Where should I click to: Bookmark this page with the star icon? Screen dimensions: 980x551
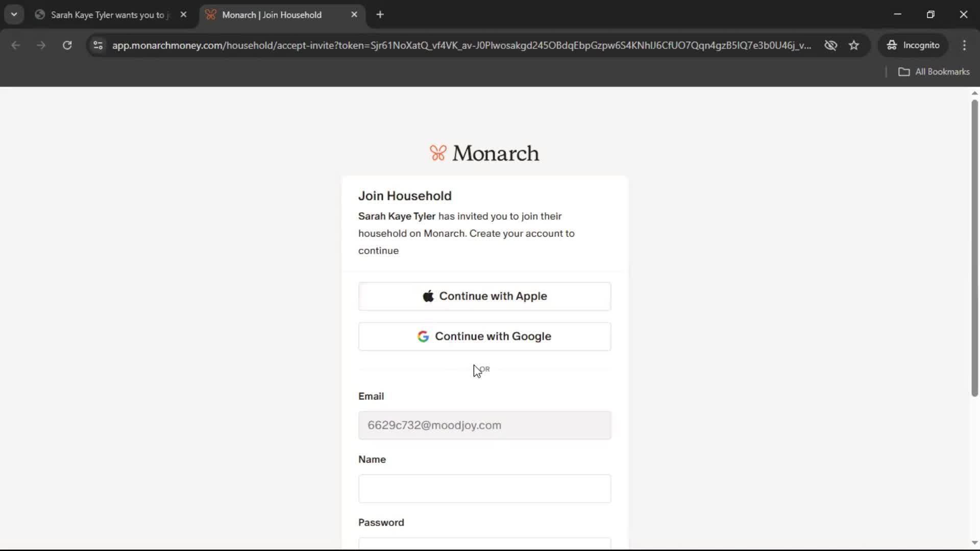click(x=854, y=45)
